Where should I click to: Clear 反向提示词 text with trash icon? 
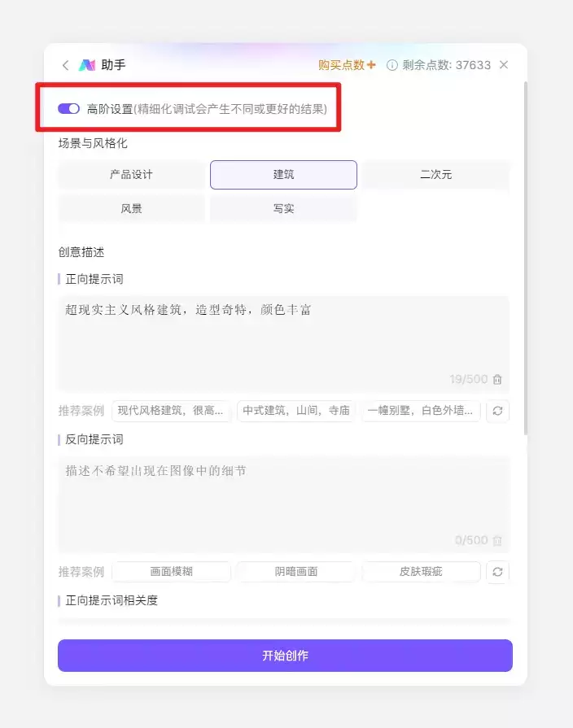497,540
